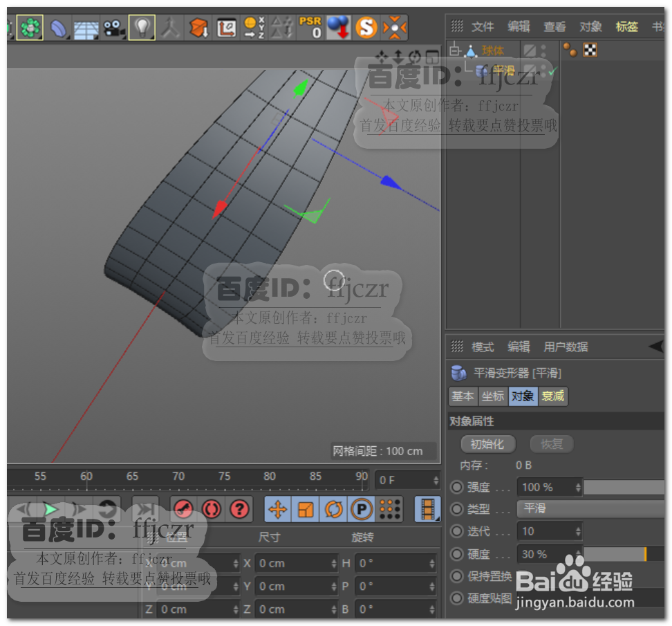Click the viewport rotate camera icon
This screenshot has height=626, width=672.
(x=415, y=57)
